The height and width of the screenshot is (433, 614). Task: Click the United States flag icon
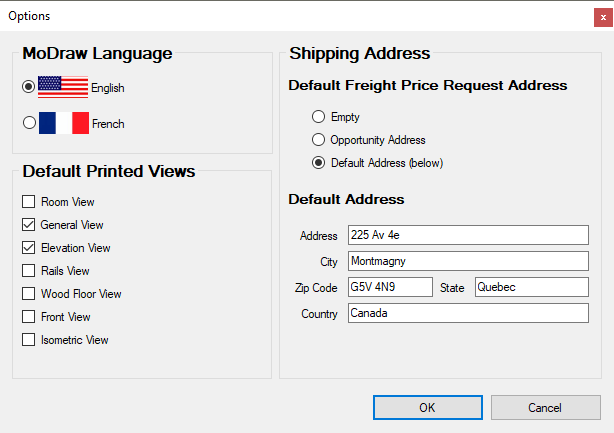(63, 87)
